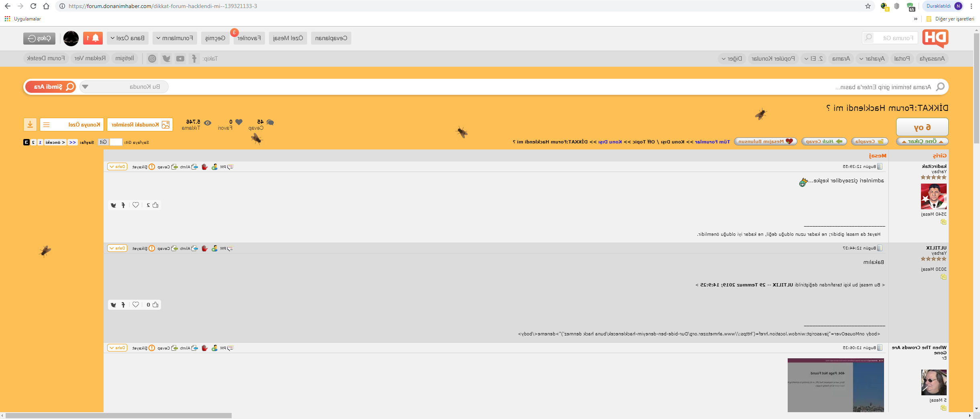Share kadircitak's post on Facebook
Image resolution: width=980 pixels, height=419 pixels.
[123, 205]
